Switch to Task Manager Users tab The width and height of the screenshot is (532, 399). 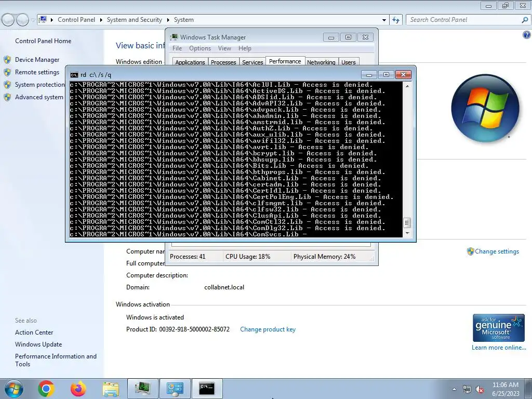point(349,62)
